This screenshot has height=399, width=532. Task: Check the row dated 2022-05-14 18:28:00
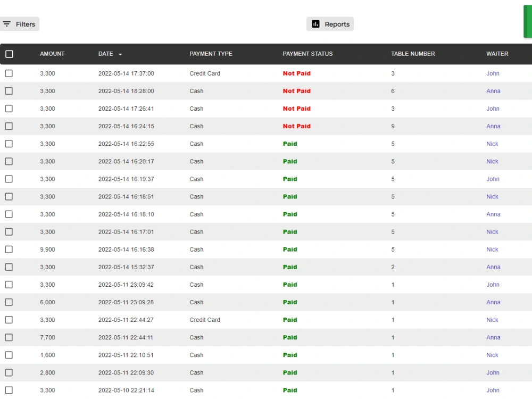(x=9, y=91)
